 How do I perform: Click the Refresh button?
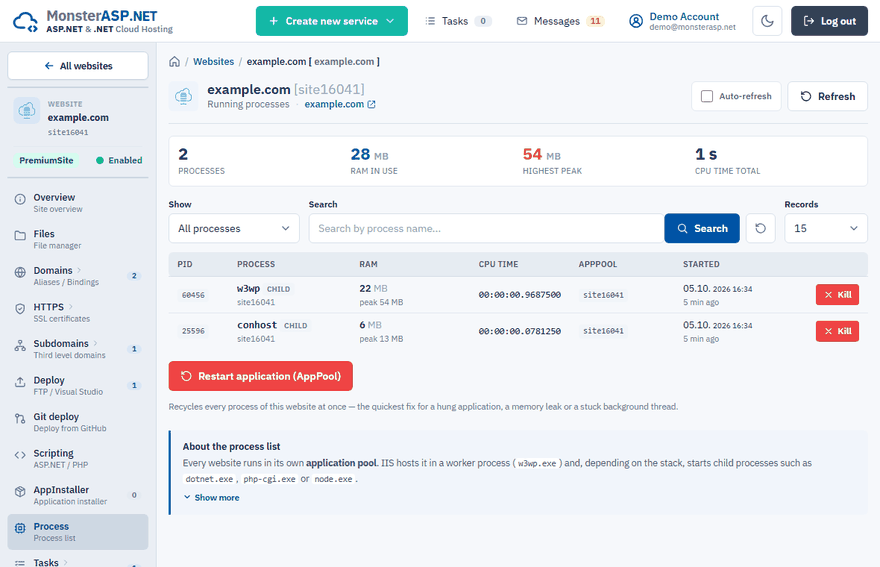pos(828,97)
